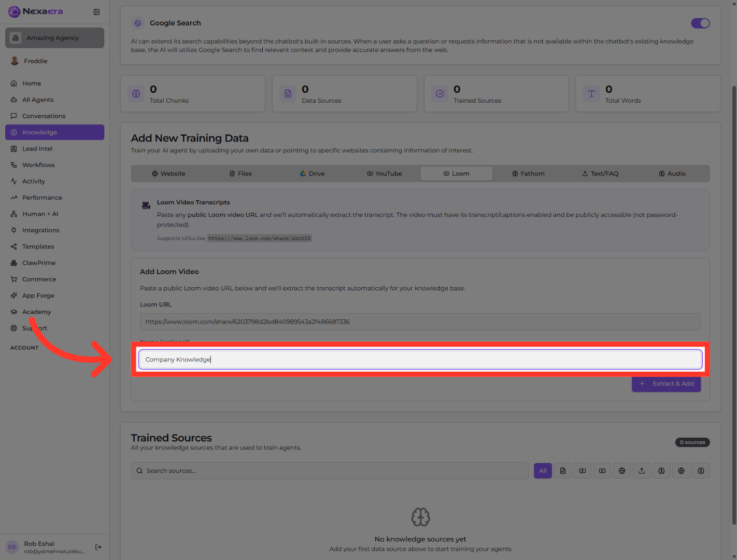
Task: Open the Amazing Agency workspace selector
Action: [x=54, y=38]
